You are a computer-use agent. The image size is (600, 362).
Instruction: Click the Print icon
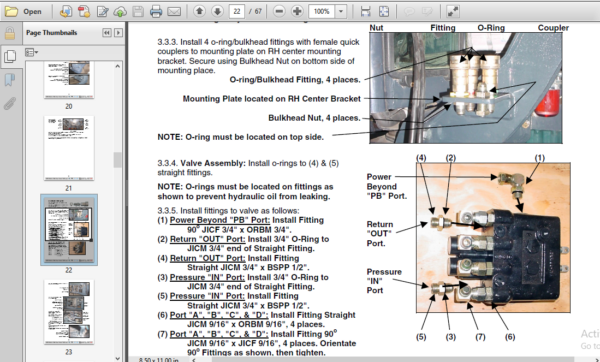156,11
